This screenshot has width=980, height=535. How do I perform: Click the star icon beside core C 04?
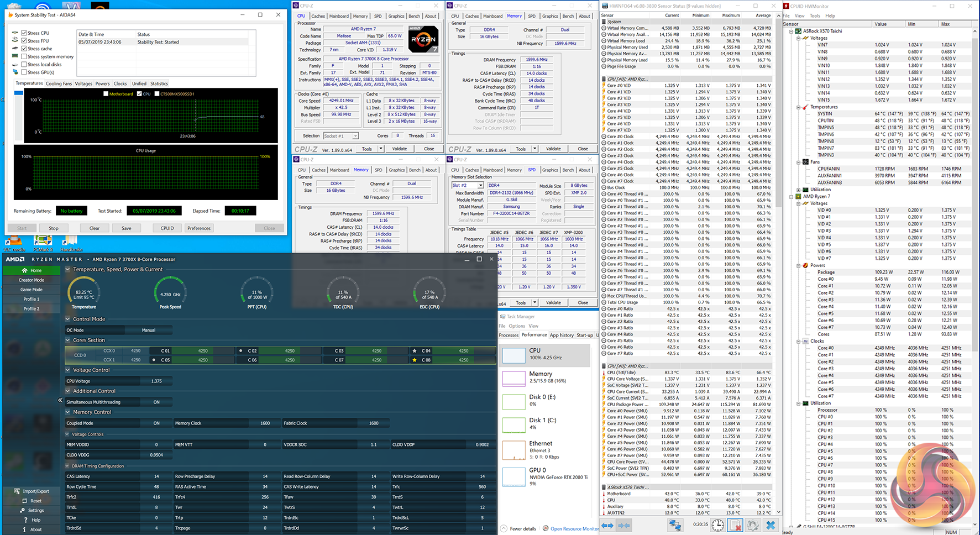point(415,350)
